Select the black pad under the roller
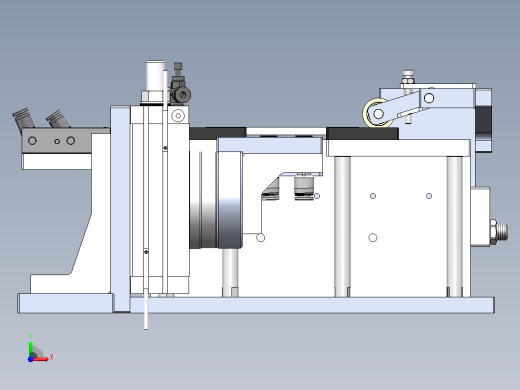This screenshot has width=520, height=390. (362, 133)
